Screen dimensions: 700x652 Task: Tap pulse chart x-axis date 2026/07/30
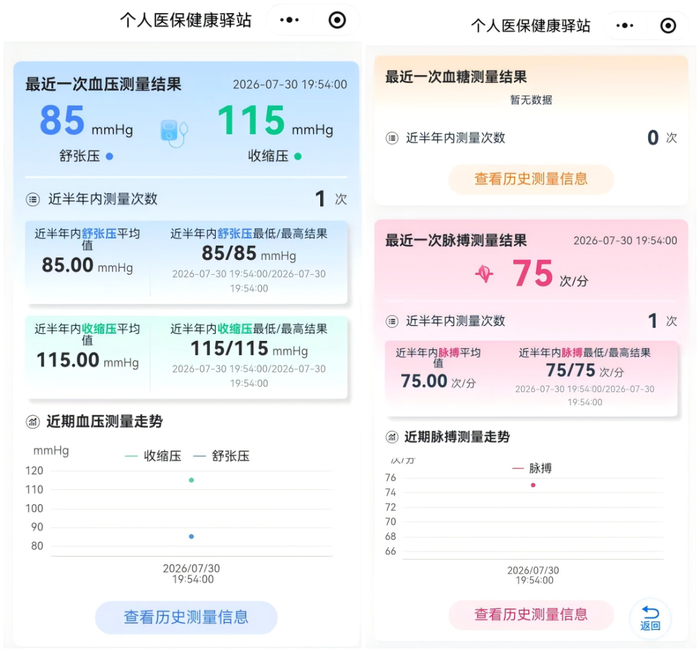[x=533, y=570]
